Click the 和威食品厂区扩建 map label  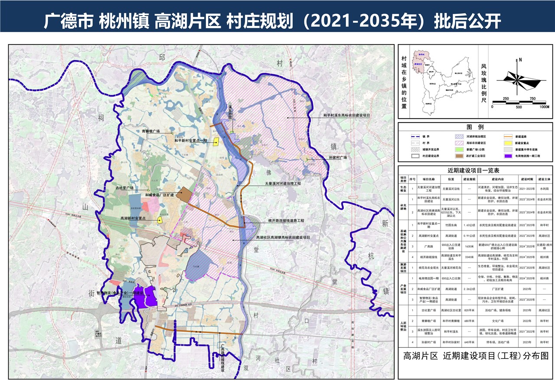click(x=159, y=195)
